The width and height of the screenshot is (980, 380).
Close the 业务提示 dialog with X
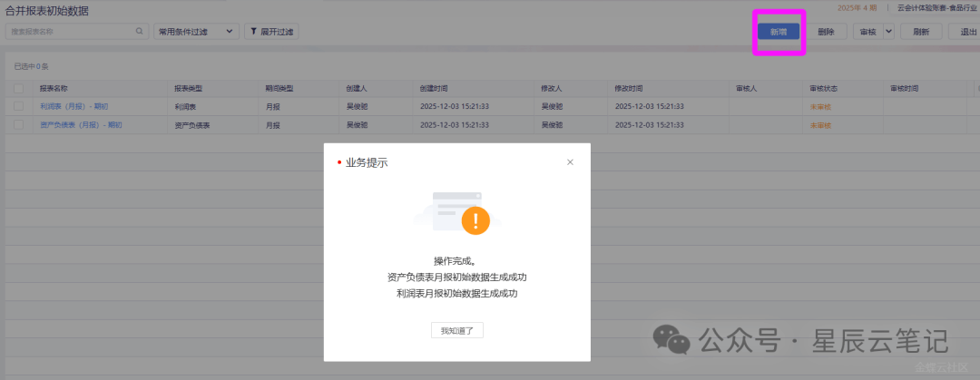pos(570,162)
